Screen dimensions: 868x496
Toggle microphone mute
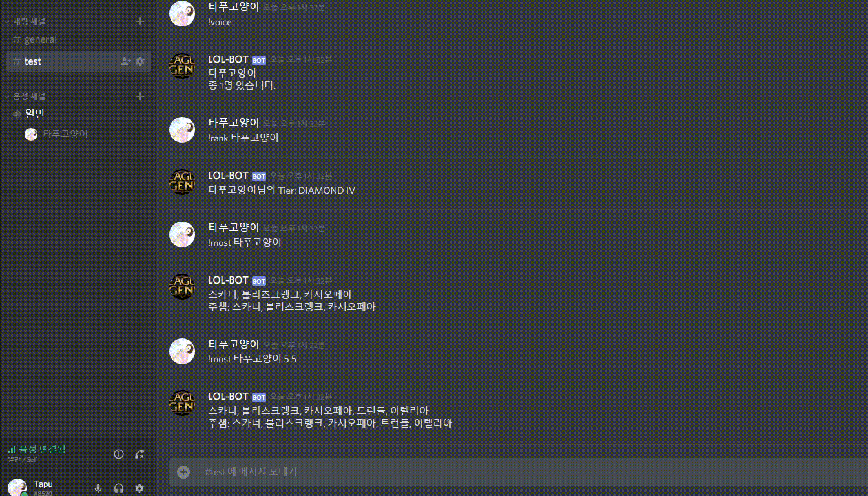tap(98, 489)
